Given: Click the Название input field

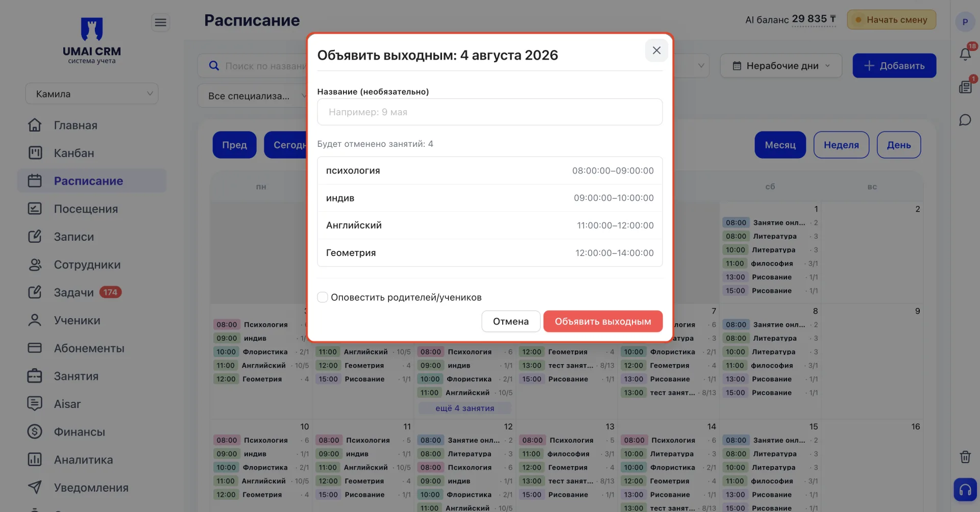Looking at the screenshot, I should 489,112.
